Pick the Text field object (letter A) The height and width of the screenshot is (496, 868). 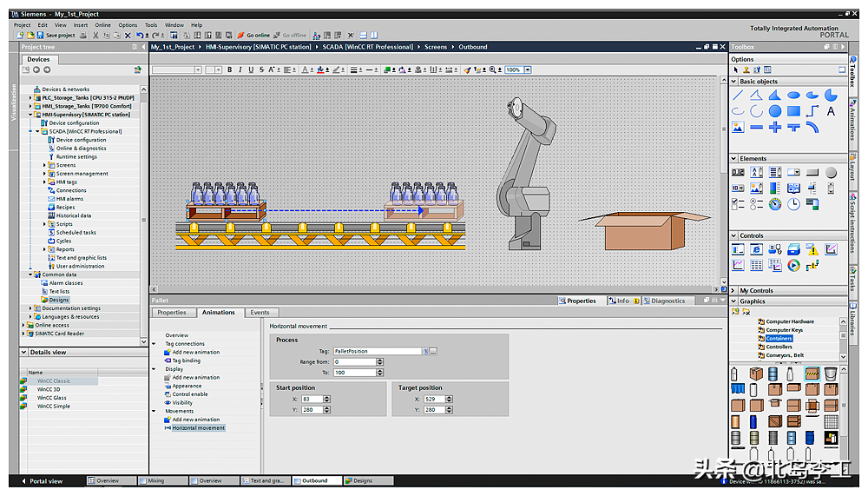(x=831, y=111)
